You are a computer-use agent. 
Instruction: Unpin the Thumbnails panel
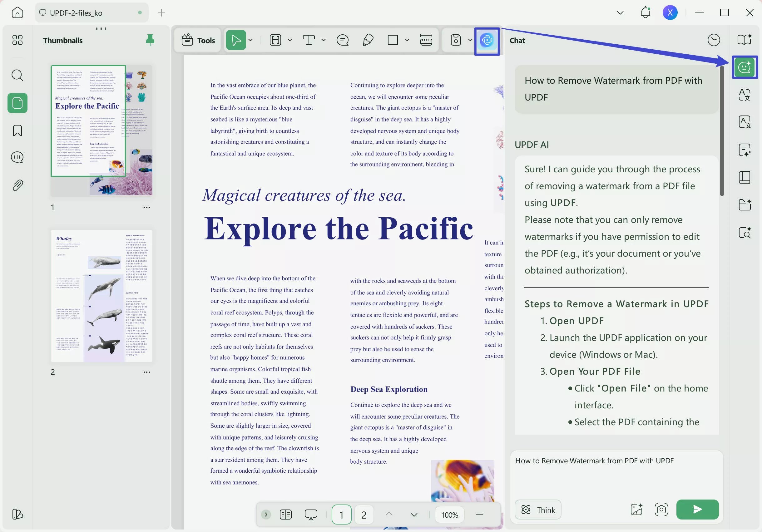(150, 40)
